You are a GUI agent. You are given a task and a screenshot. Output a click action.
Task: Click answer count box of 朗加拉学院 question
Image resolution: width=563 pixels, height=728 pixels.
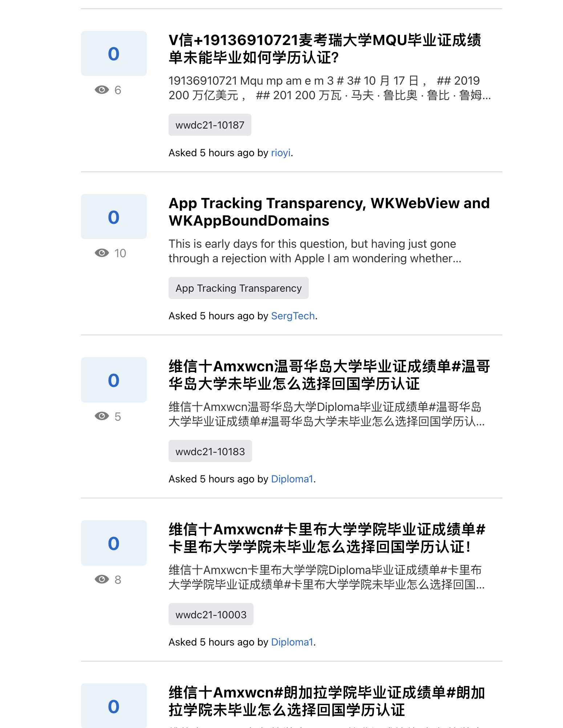114,706
